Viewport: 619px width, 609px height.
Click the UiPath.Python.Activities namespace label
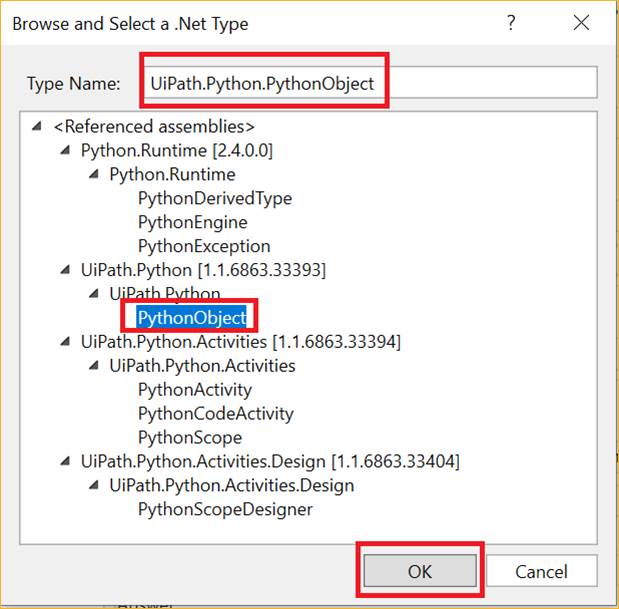(202, 365)
